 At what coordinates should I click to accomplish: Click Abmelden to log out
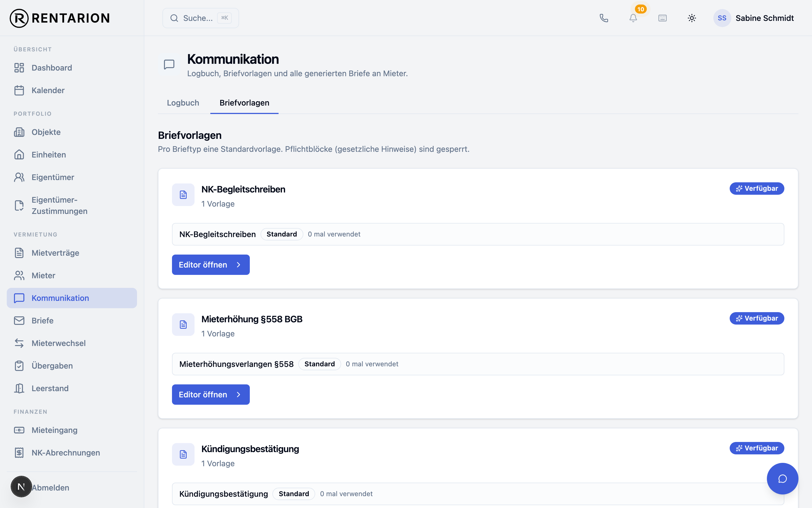click(50, 487)
